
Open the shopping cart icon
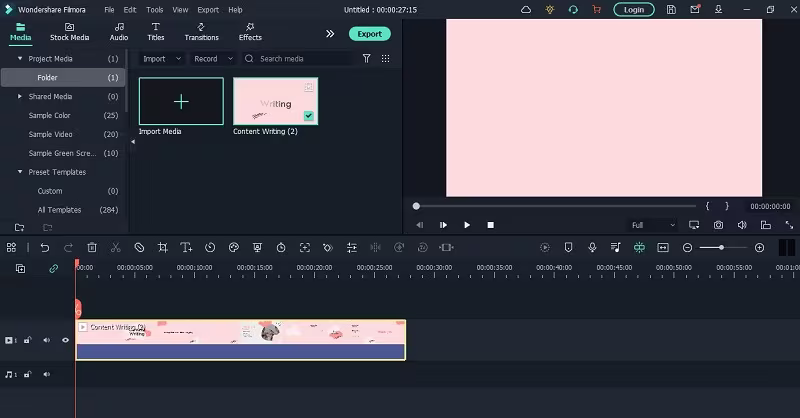596,10
